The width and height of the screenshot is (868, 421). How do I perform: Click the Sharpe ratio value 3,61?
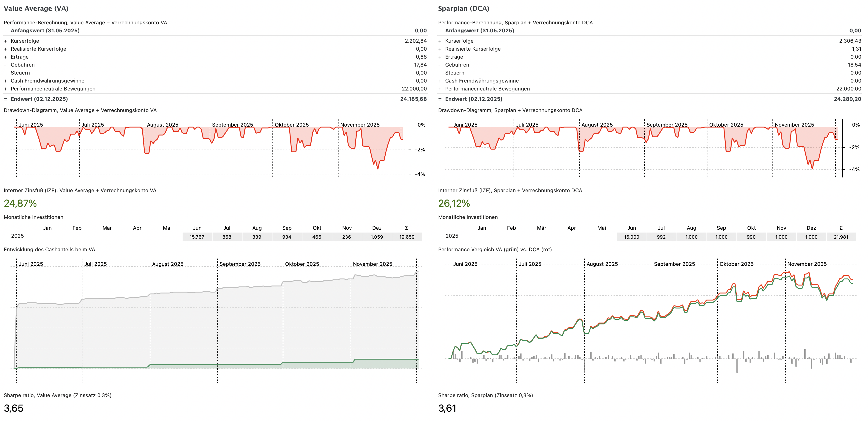click(x=447, y=408)
